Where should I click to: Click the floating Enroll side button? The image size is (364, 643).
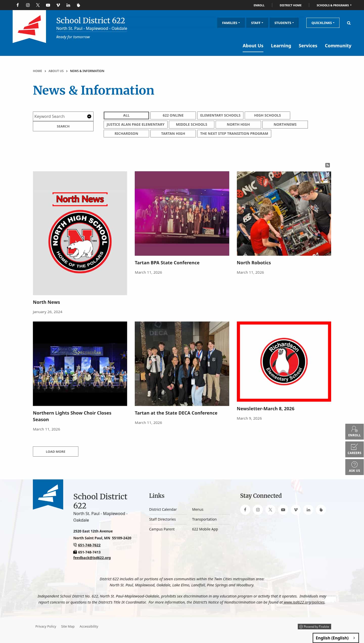click(x=354, y=432)
